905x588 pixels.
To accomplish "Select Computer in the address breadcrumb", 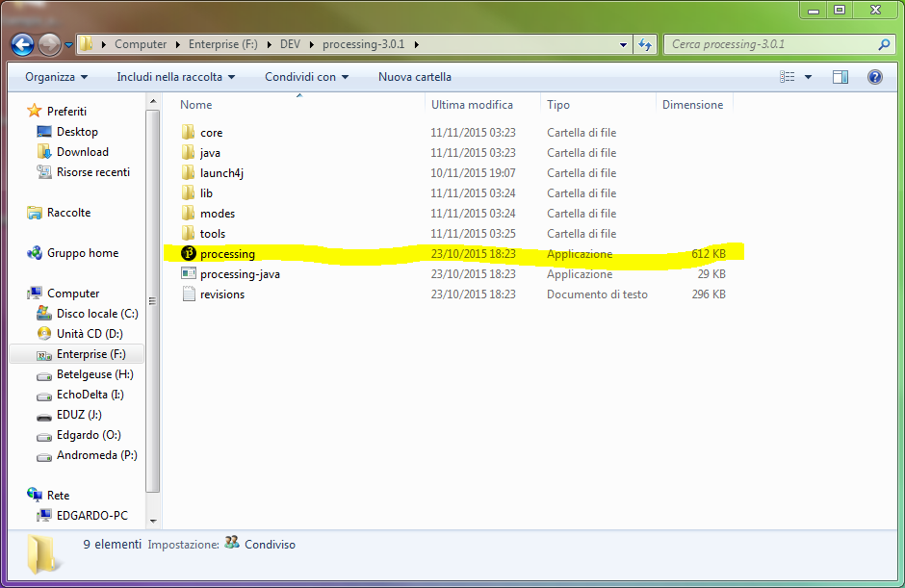I will tap(141, 44).
